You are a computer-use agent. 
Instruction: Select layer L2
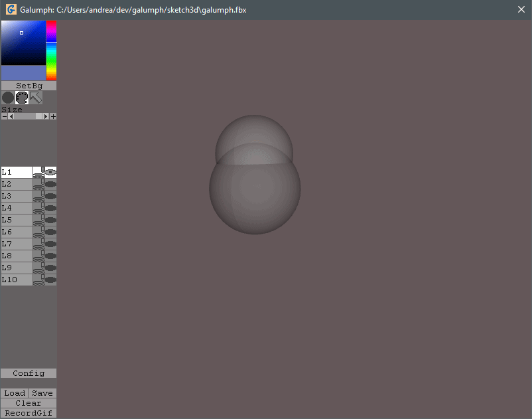[17, 184]
